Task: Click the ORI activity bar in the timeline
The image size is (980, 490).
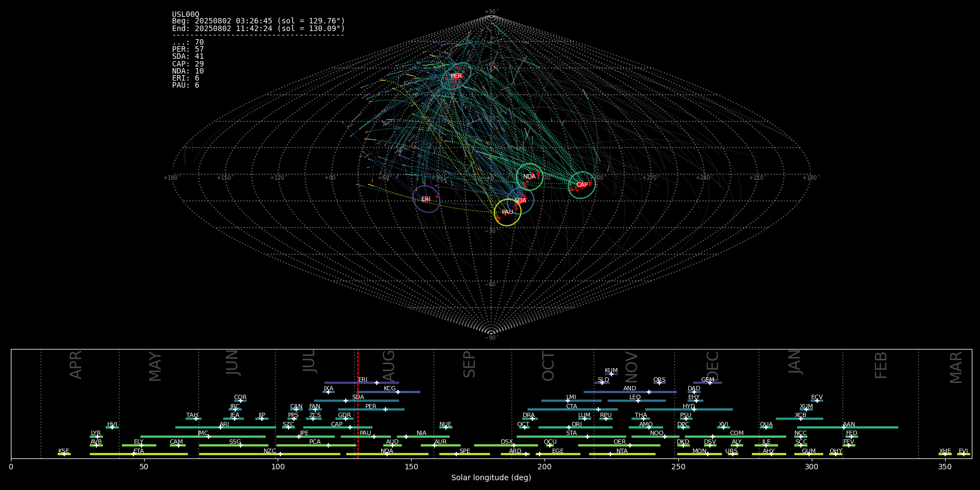Action: tap(575, 427)
